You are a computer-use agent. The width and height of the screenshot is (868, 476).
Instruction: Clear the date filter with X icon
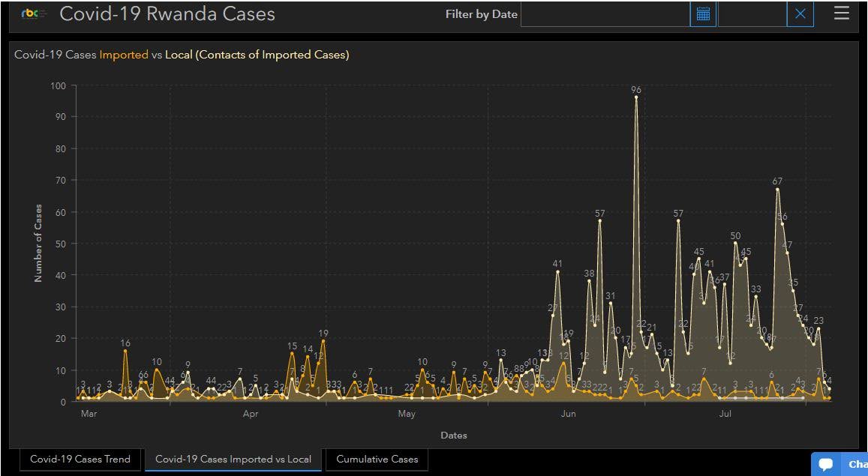point(800,14)
